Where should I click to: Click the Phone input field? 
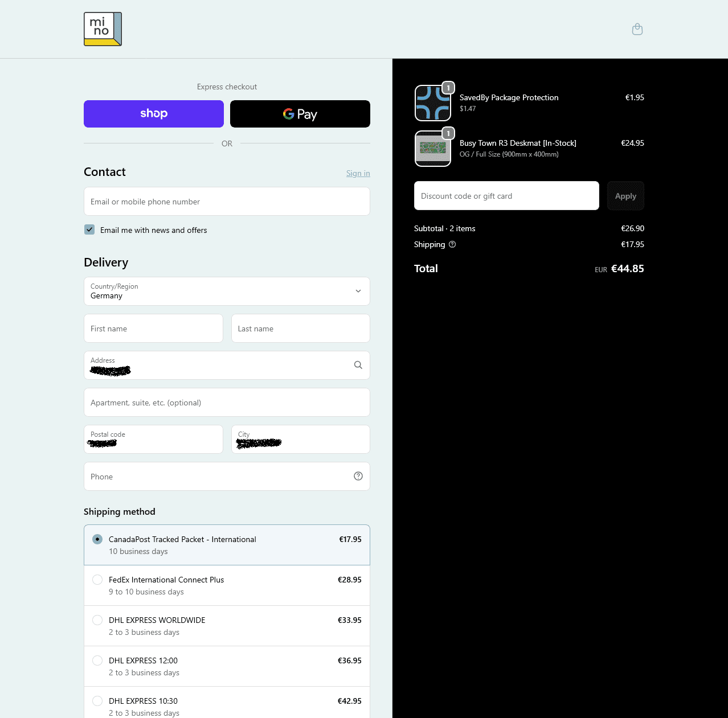click(227, 476)
